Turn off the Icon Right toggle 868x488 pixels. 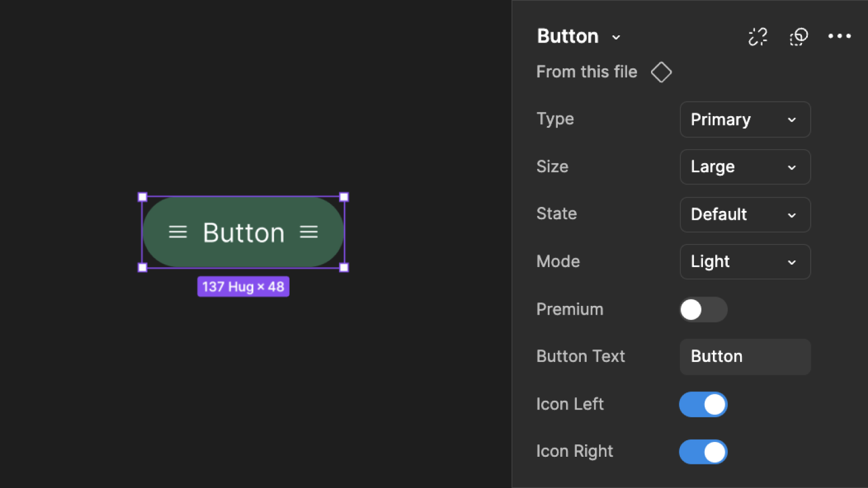tap(703, 452)
